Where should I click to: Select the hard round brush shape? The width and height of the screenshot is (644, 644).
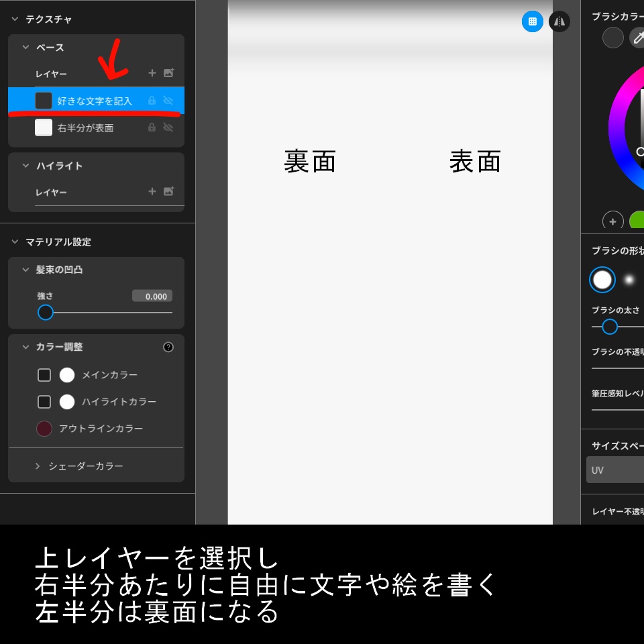[x=602, y=280]
